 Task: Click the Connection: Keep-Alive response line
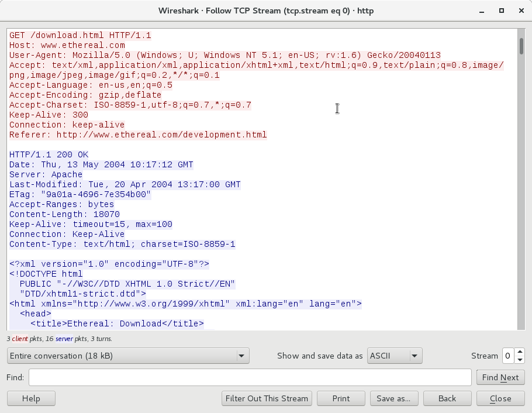tap(67, 234)
